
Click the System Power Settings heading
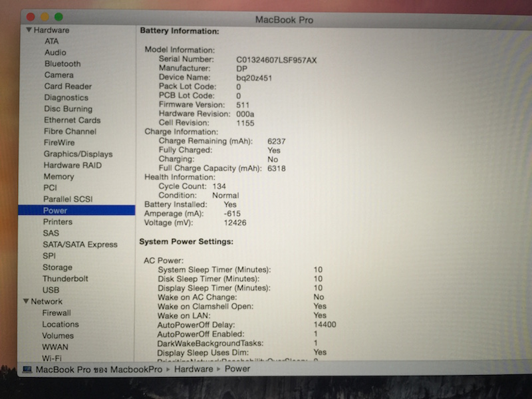pyautogui.click(x=186, y=241)
